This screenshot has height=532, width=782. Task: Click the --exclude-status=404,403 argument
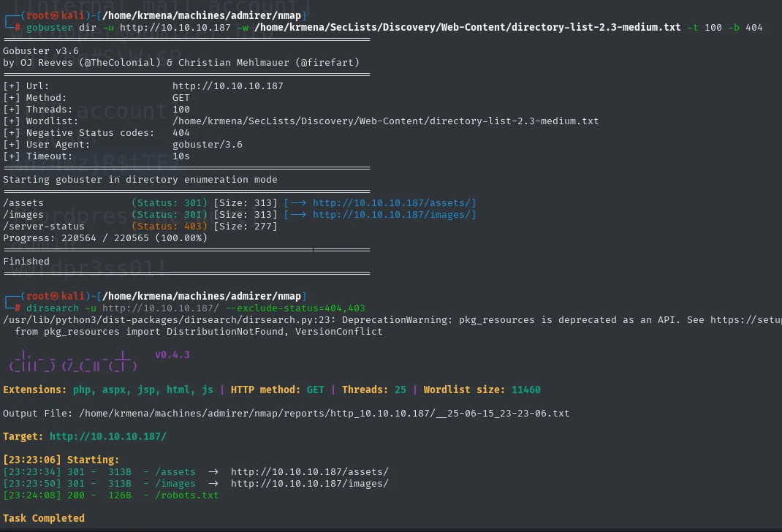click(x=295, y=308)
